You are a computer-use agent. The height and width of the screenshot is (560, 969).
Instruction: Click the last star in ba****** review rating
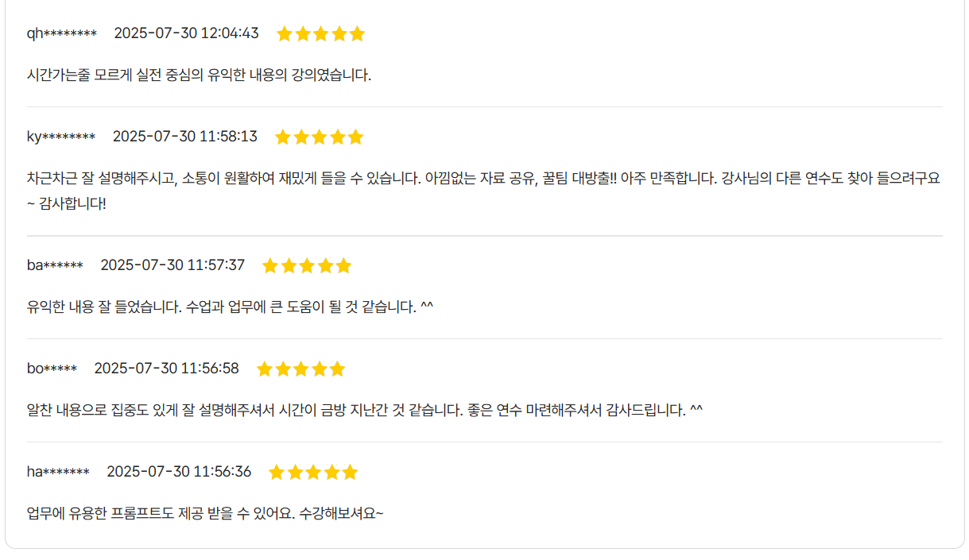[343, 265]
